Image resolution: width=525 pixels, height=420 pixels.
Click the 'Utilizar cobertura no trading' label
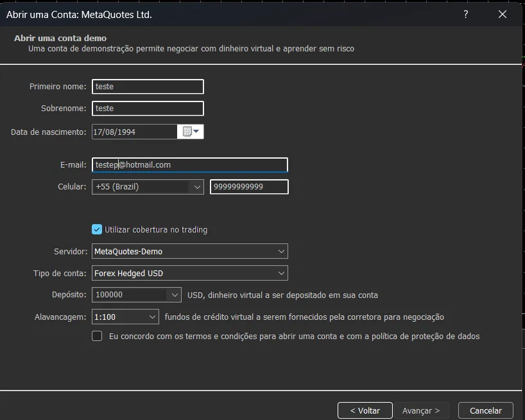(x=156, y=230)
